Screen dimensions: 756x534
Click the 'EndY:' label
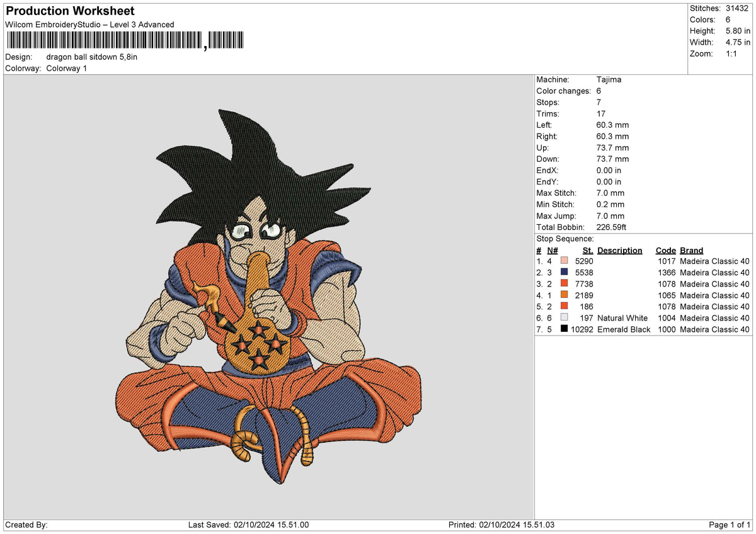547,181
